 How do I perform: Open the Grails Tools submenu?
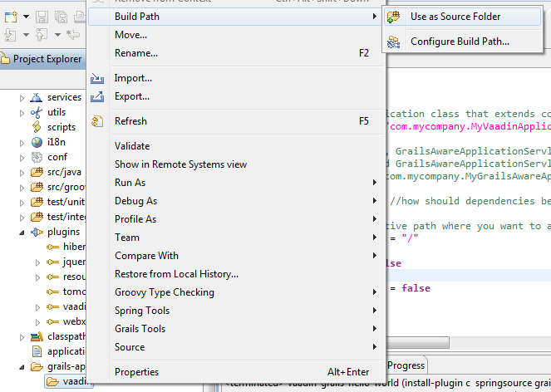click(236, 329)
